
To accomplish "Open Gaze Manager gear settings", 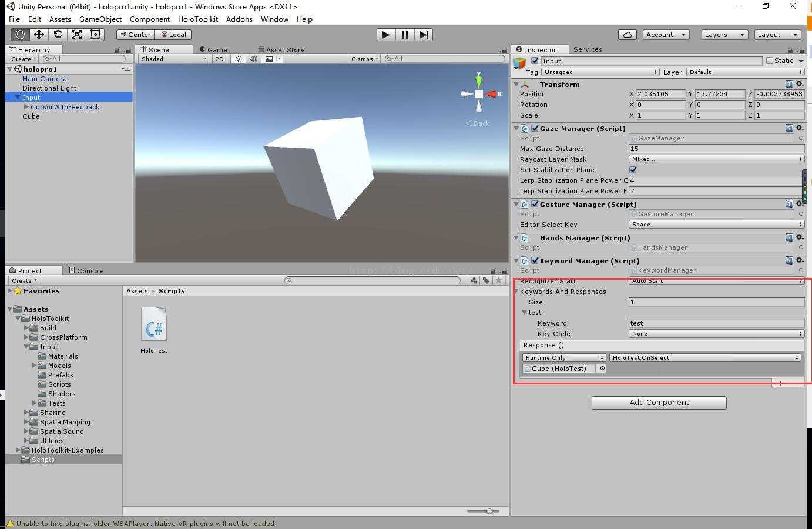I will pyautogui.click(x=800, y=128).
